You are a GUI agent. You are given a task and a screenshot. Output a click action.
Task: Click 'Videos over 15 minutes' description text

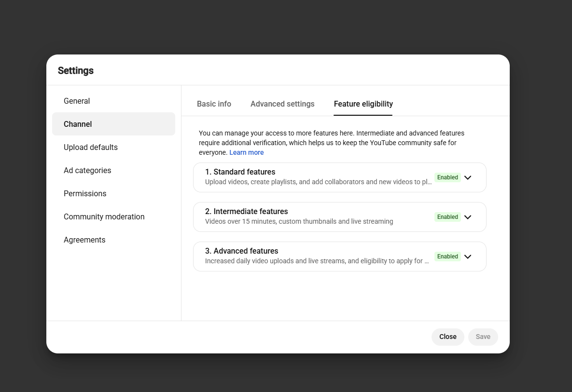[x=299, y=221]
